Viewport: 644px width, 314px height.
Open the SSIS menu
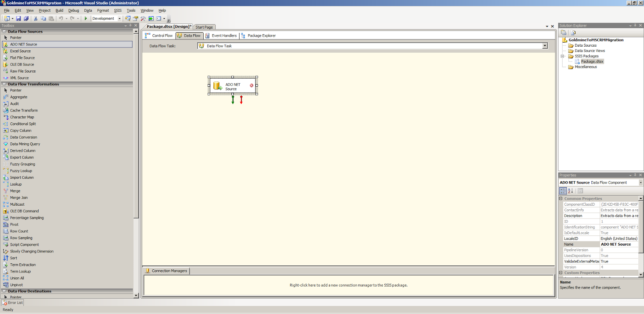point(118,10)
